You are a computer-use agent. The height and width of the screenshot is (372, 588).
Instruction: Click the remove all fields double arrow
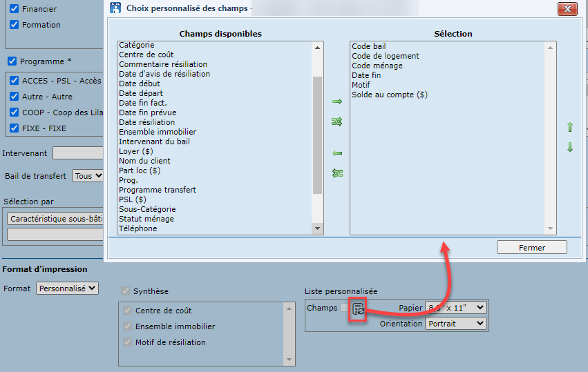point(337,173)
